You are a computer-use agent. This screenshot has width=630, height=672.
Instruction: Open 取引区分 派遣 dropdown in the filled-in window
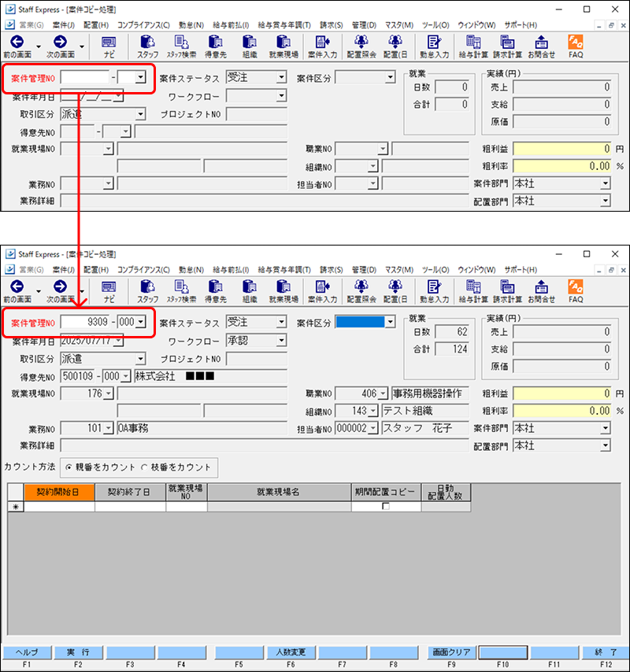(140, 359)
